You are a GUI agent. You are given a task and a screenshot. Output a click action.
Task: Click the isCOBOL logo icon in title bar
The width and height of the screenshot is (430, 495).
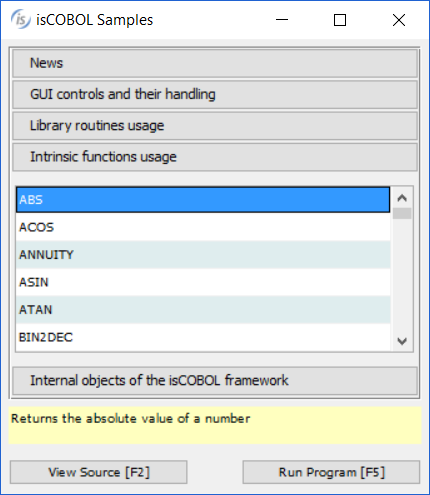pyautogui.click(x=20, y=20)
